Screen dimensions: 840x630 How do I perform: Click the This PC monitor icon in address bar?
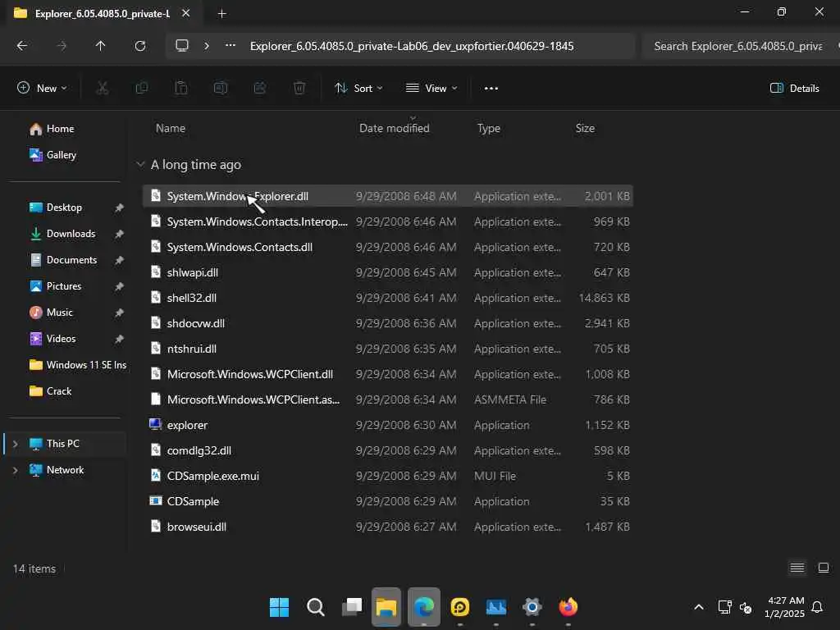tap(182, 46)
